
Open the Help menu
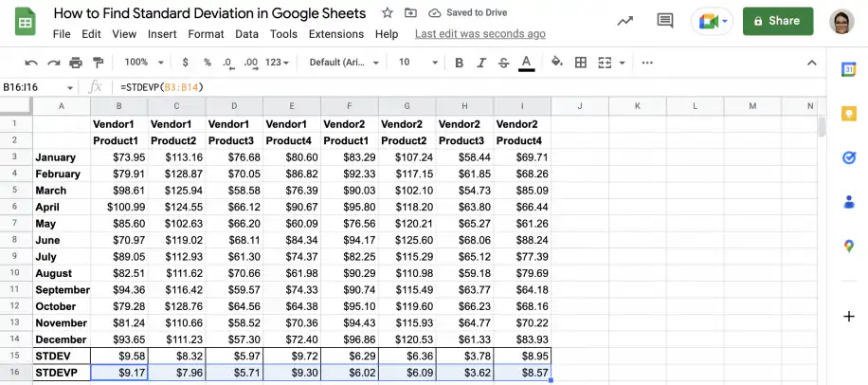[387, 34]
